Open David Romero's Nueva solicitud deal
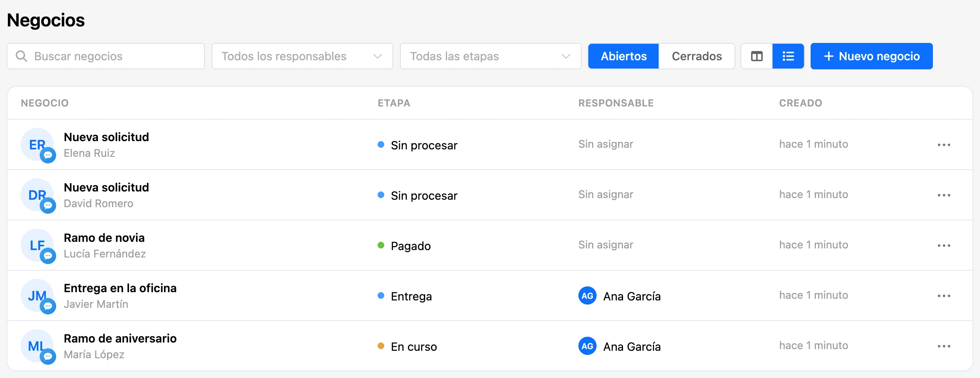 pyautogui.click(x=106, y=187)
